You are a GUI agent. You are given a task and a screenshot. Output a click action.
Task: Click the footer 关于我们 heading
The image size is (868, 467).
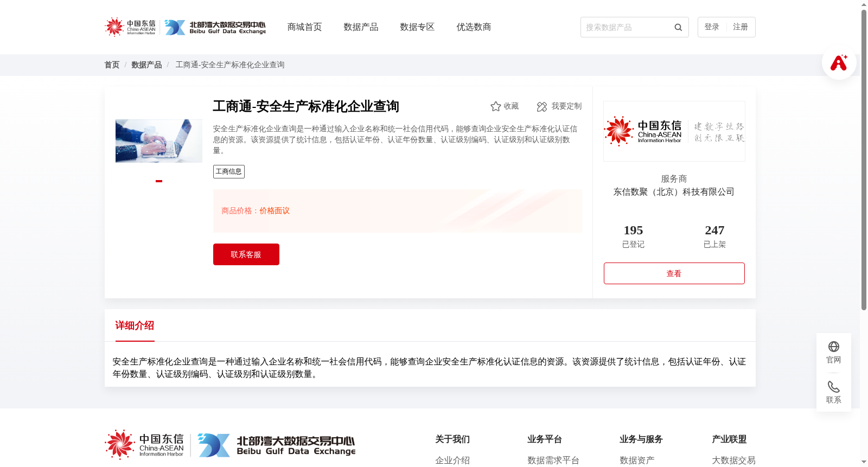point(452,439)
